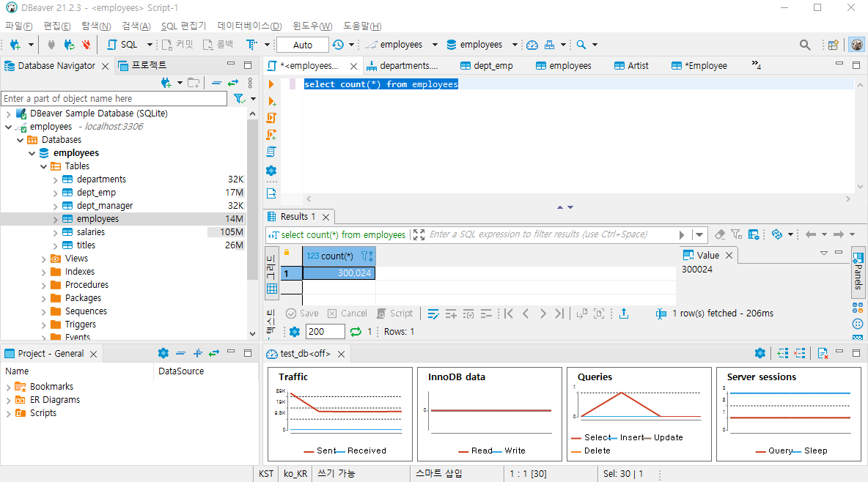Click the apply filter play arrow

point(682,234)
